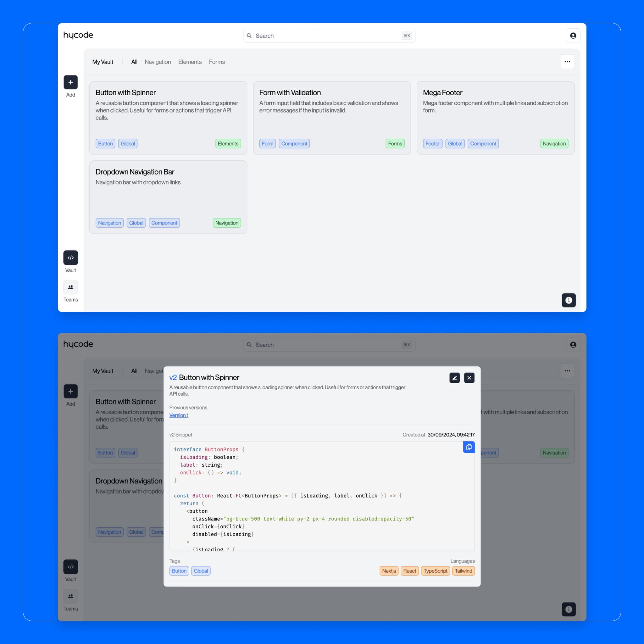The image size is (644, 644).
Task: Select the Navigation tab filter
Action: (158, 61)
